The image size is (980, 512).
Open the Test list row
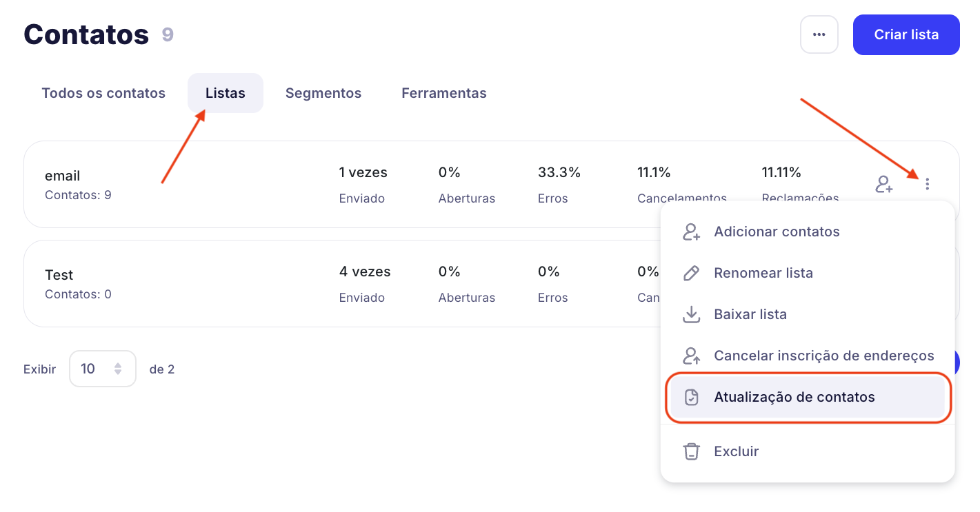(59, 275)
